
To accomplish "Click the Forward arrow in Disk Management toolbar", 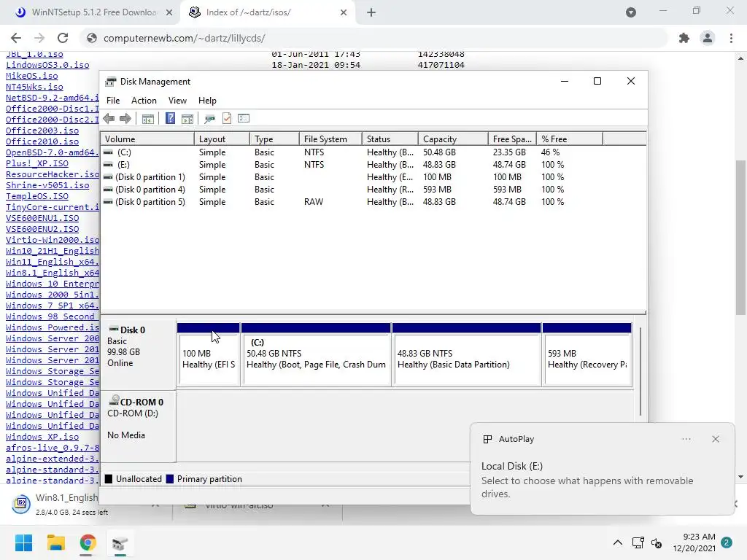I will [125, 119].
